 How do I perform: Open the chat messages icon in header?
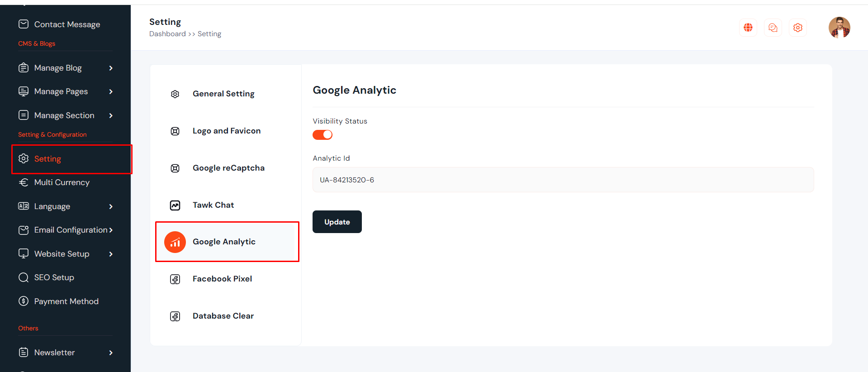773,28
